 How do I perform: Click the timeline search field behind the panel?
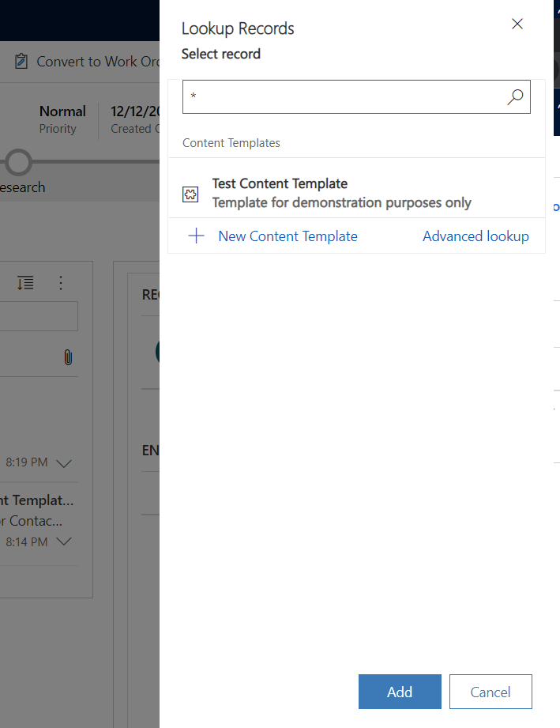point(39,316)
